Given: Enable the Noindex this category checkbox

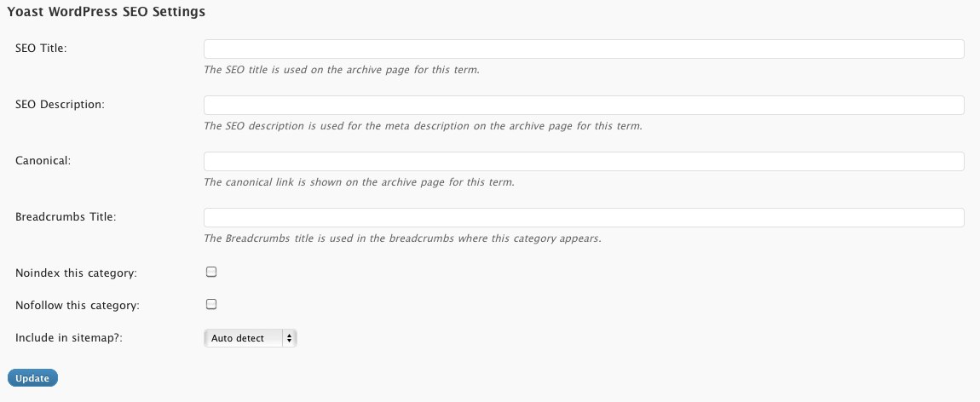Looking at the screenshot, I should pos(211,273).
